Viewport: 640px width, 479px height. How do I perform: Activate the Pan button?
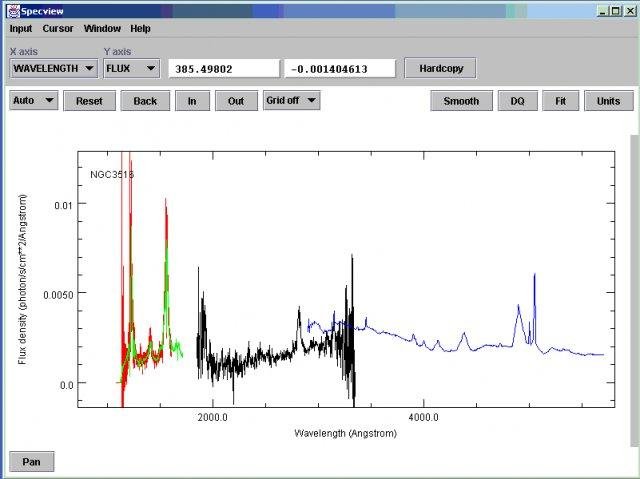(31, 461)
